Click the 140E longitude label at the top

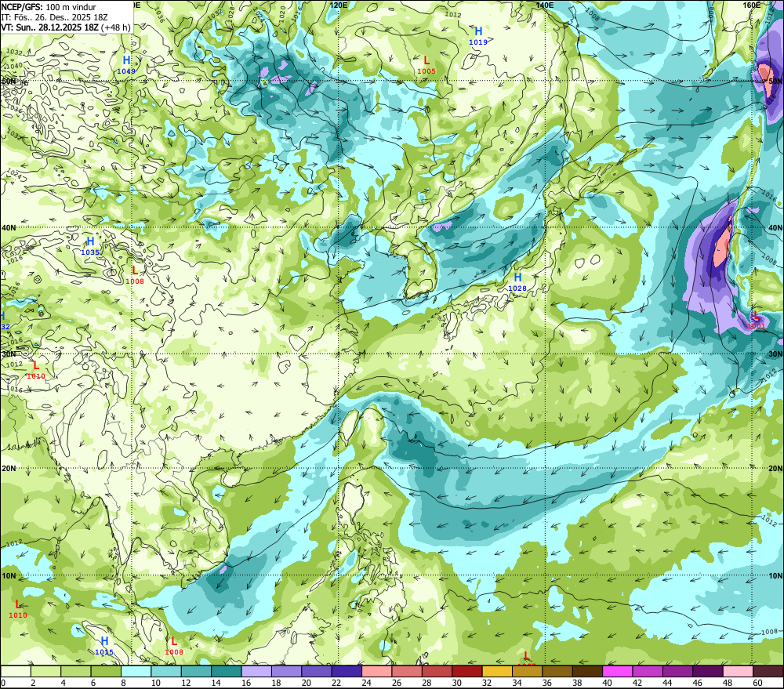[545, 5]
